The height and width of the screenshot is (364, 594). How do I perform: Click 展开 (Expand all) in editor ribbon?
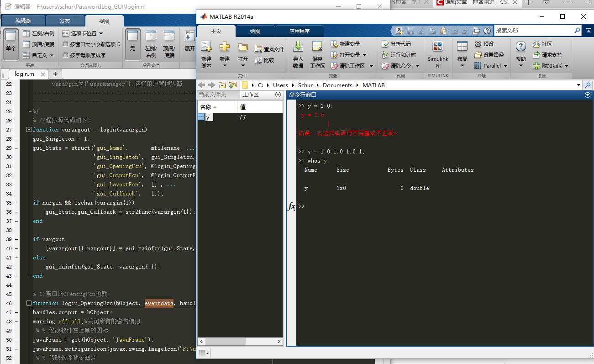(189, 41)
